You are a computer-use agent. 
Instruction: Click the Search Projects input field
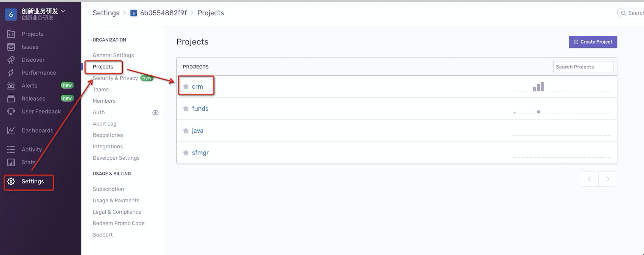[583, 67]
